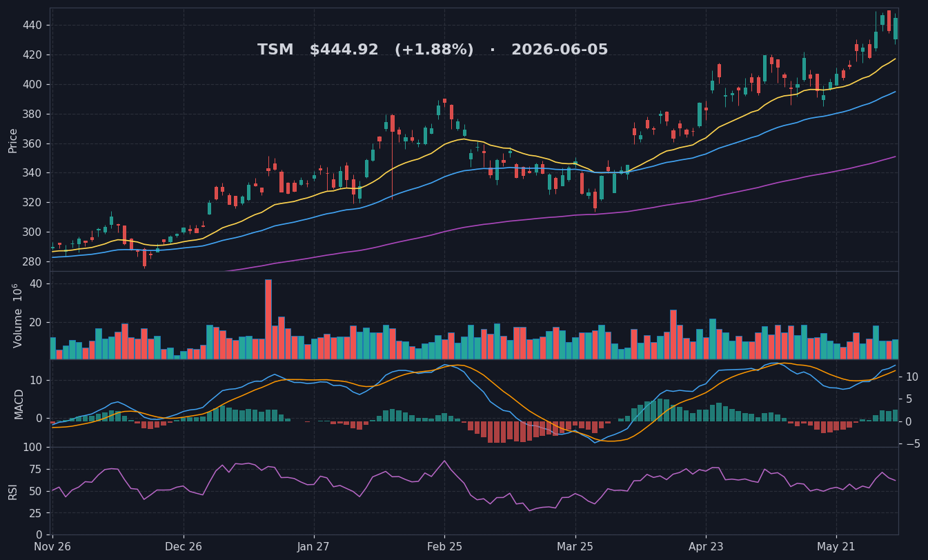
Task: Click the Apr 23 date label
Action: 706,546
